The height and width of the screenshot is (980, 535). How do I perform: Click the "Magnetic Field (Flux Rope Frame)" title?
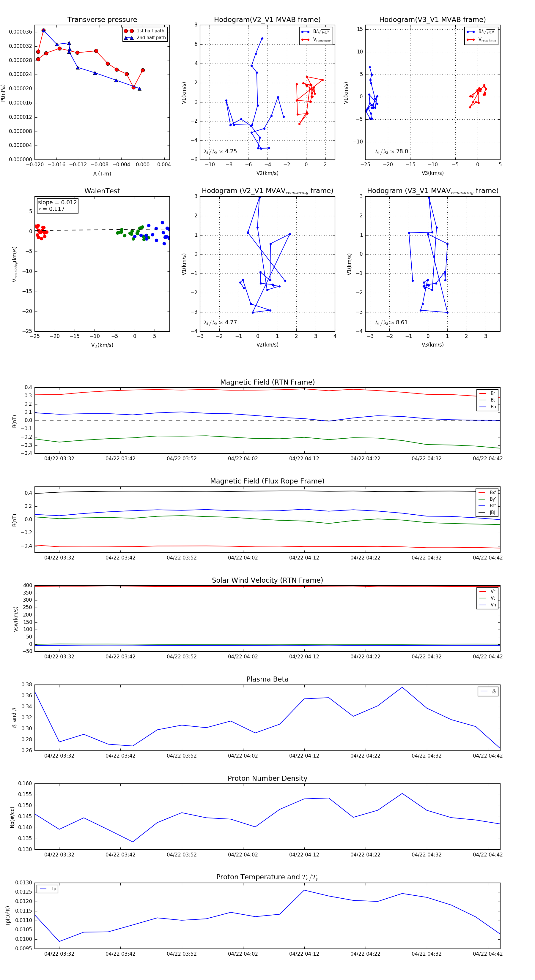coord(267,481)
